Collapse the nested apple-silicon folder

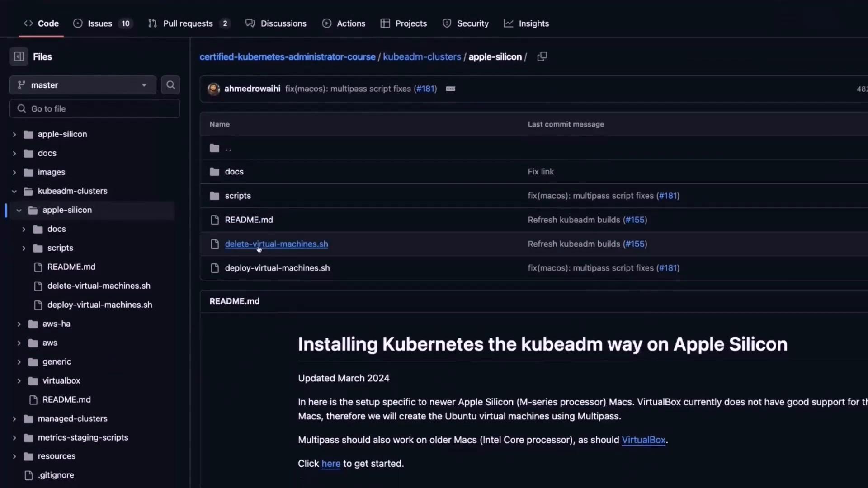(x=19, y=210)
